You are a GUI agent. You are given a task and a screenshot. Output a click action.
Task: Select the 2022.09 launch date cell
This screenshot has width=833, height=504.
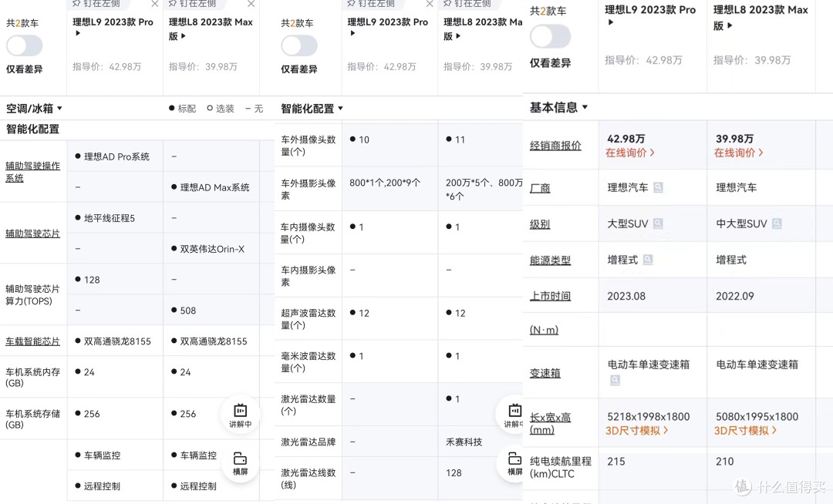(761, 296)
